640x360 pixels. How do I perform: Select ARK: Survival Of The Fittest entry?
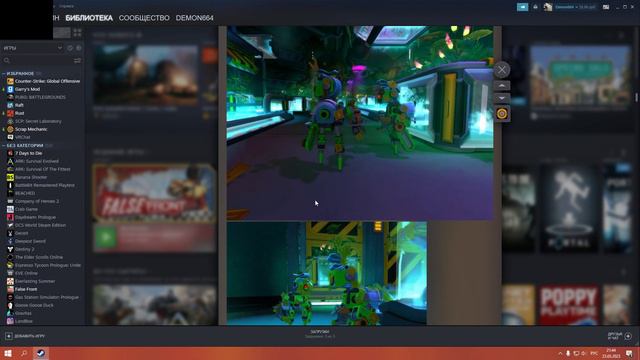pyautogui.click(x=42, y=169)
